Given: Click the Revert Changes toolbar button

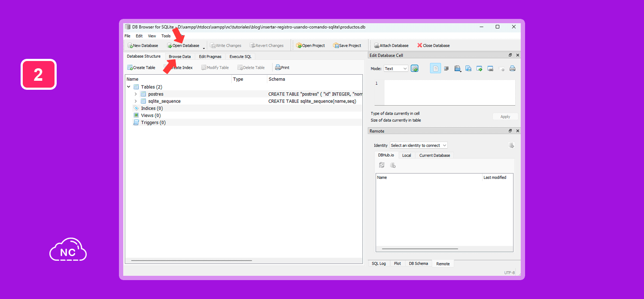Looking at the screenshot, I should coord(267,46).
